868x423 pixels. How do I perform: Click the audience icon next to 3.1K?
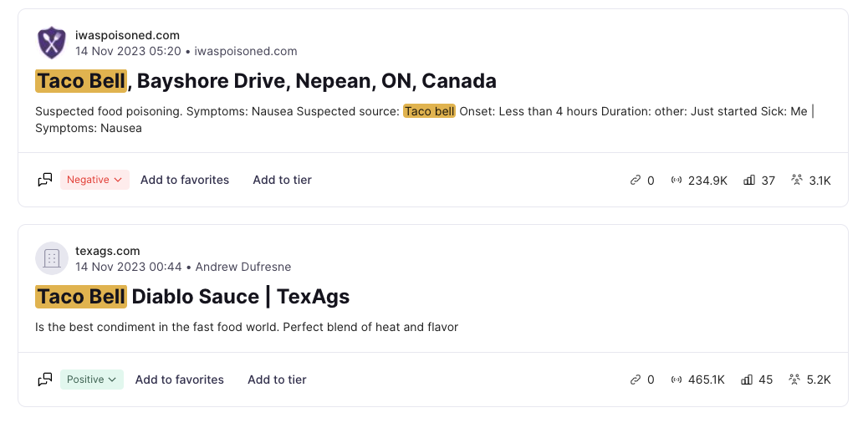coord(797,180)
